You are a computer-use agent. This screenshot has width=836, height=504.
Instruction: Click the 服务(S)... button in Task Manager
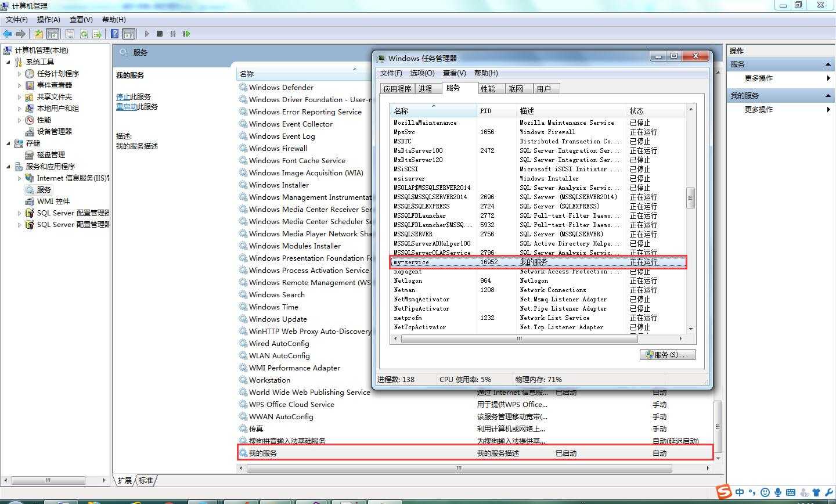668,355
